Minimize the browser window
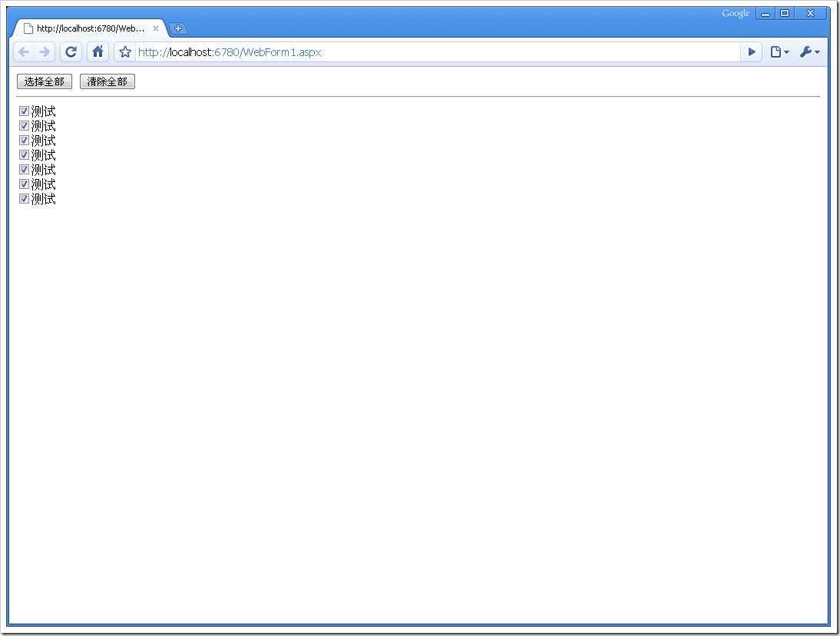Image resolution: width=840 pixels, height=636 pixels. click(x=766, y=13)
